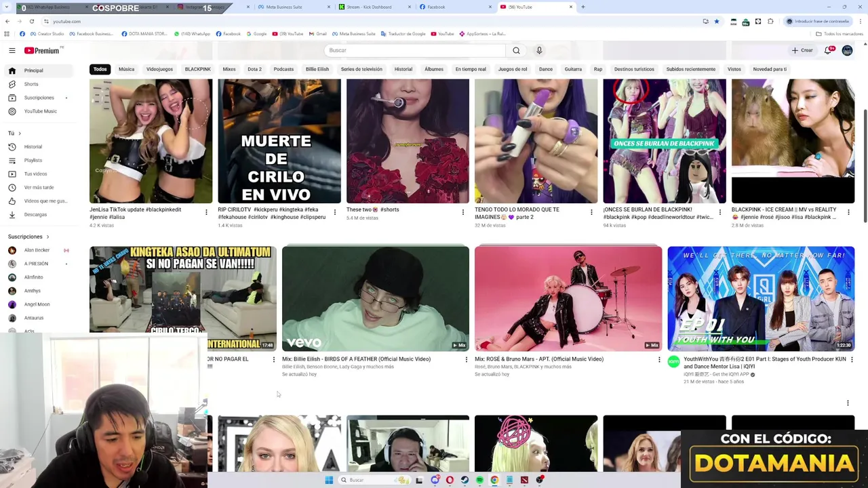This screenshot has height=488, width=868.
Task: Open a new browser tab
Action: click(583, 7)
